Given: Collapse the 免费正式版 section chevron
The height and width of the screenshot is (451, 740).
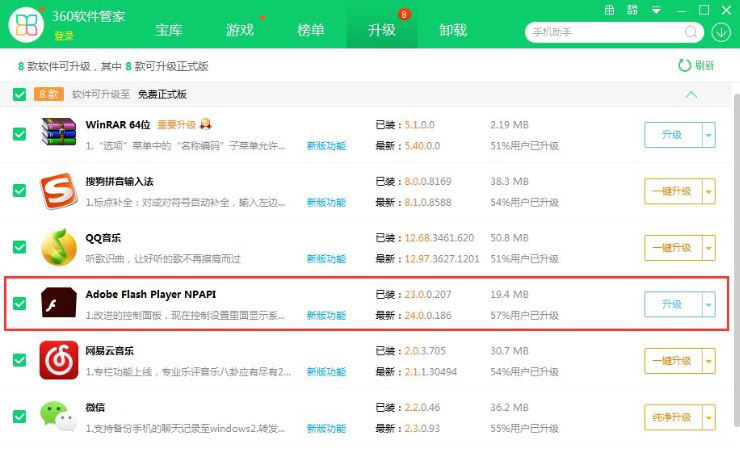Looking at the screenshot, I should (691, 95).
